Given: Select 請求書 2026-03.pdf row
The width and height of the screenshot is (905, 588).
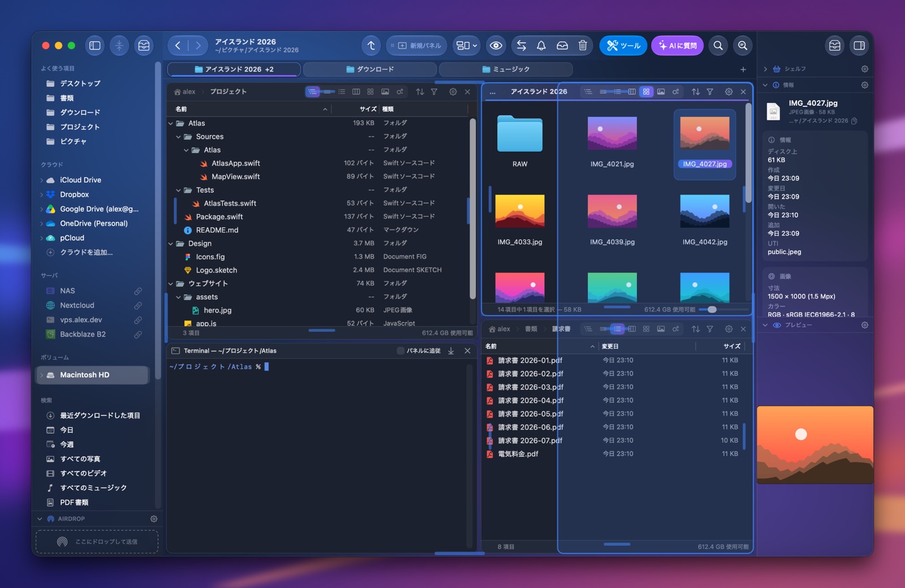Looking at the screenshot, I should pyautogui.click(x=613, y=387).
